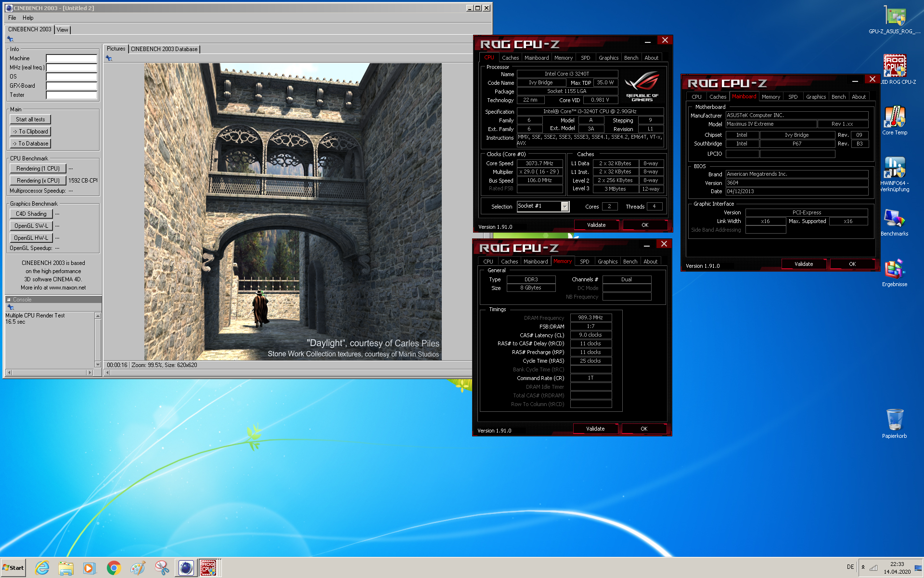Collapse the Console panel header
Screen dimensions: 924x578
(x=9, y=300)
